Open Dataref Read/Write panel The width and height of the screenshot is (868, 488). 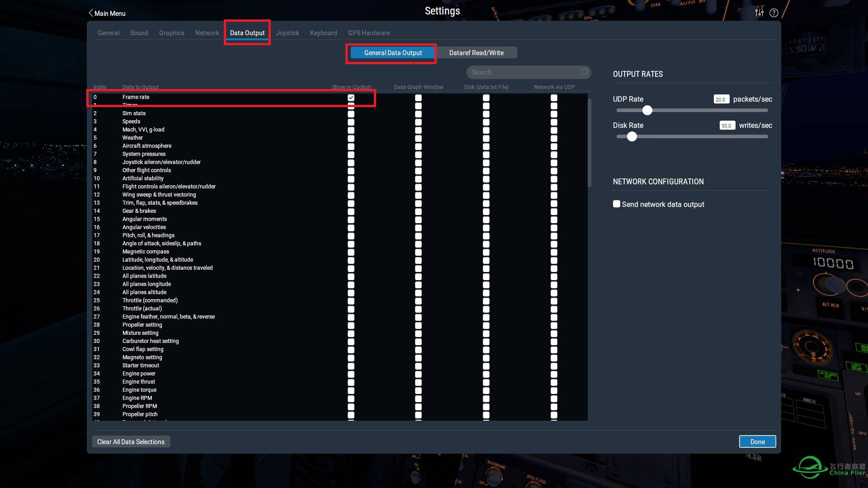(476, 52)
